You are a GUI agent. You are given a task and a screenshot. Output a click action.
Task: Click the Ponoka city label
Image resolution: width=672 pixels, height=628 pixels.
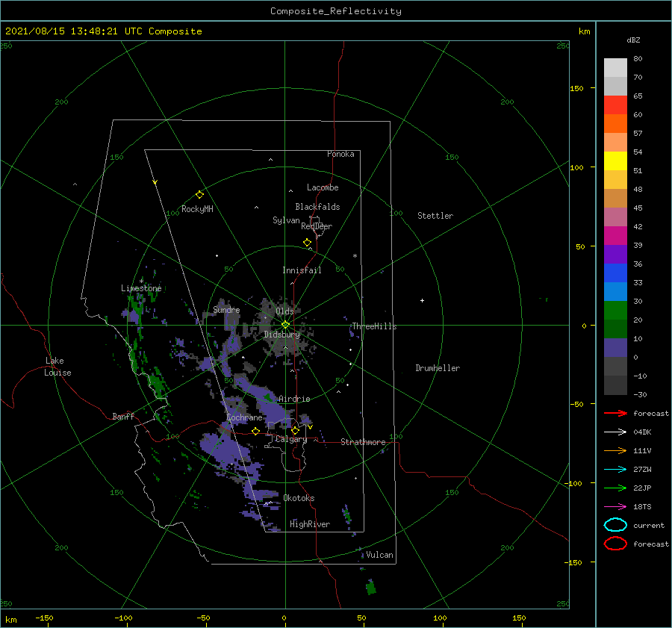pyautogui.click(x=340, y=154)
